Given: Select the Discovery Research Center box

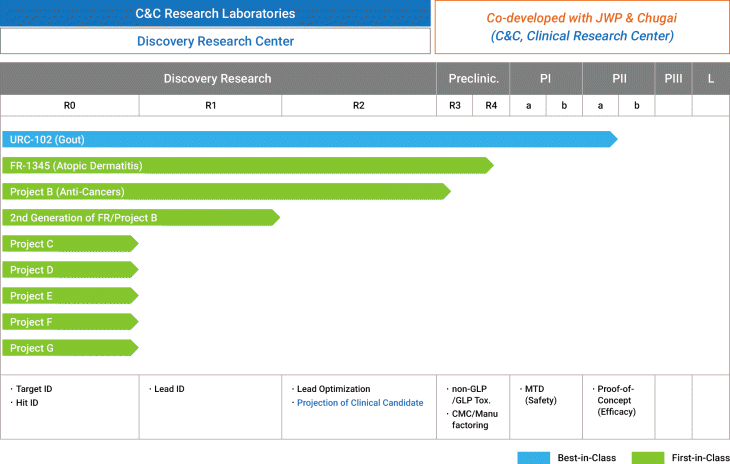Looking at the screenshot, I should click(215, 41).
